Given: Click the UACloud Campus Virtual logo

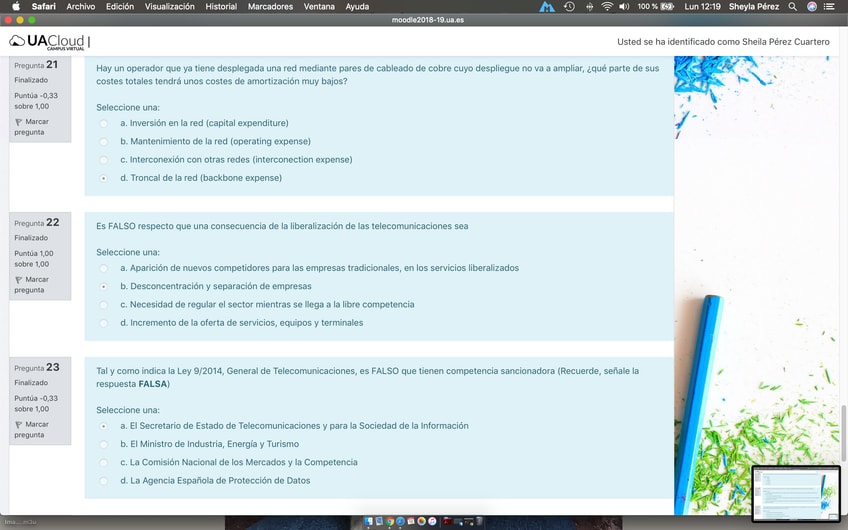Looking at the screenshot, I should click(x=47, y=42).
